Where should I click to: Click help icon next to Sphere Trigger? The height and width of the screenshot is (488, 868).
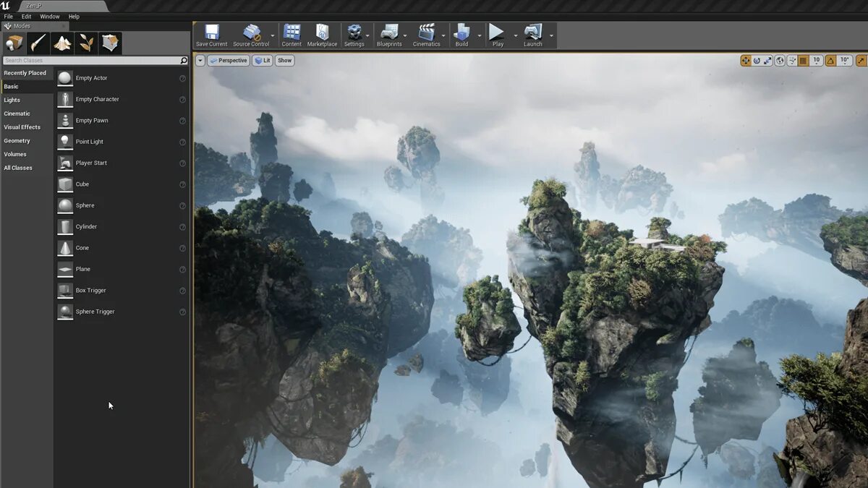tap(182, 312)
